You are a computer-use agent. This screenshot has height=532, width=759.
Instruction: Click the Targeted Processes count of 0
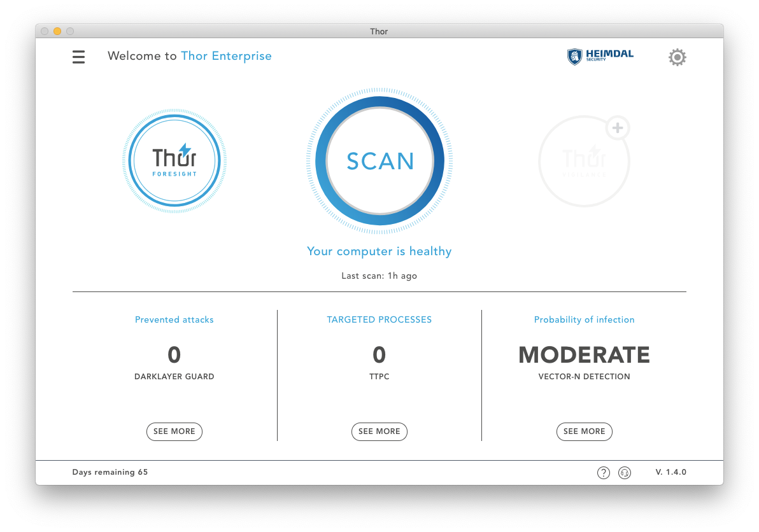point(379,355)
